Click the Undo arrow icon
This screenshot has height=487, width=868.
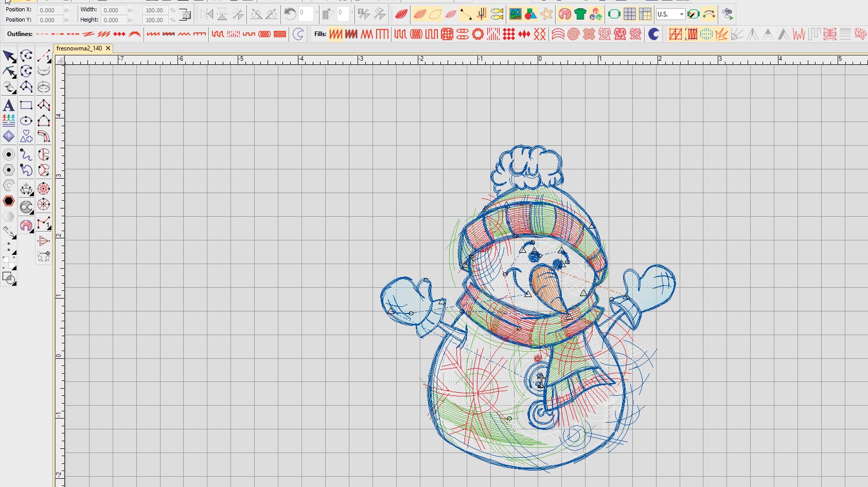point(290,14)
